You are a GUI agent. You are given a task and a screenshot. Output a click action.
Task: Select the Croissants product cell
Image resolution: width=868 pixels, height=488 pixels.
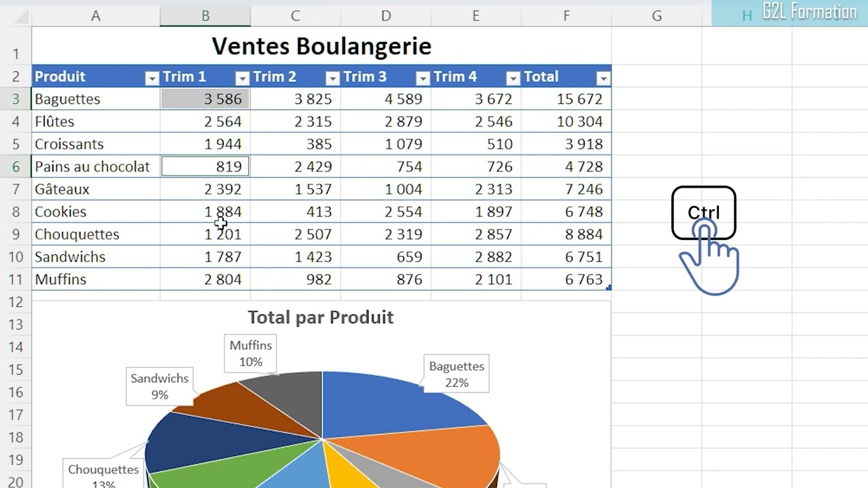[x=96, y=144]
